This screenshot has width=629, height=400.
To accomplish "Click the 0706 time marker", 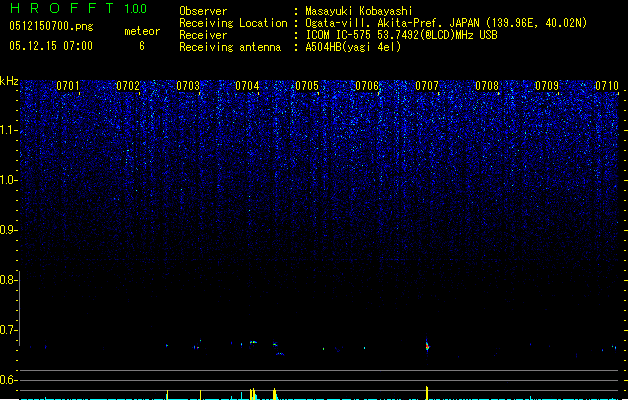I will click(367, 85).
